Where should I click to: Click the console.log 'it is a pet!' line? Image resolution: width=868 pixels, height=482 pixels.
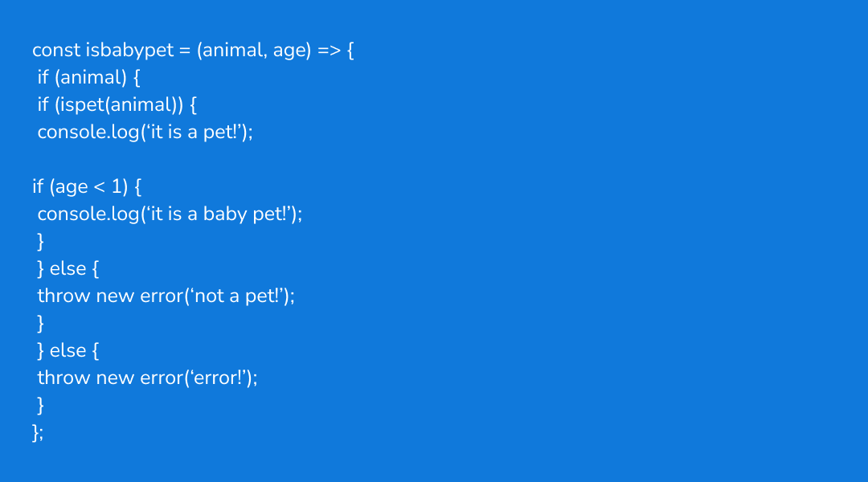(x=145, y=133)
